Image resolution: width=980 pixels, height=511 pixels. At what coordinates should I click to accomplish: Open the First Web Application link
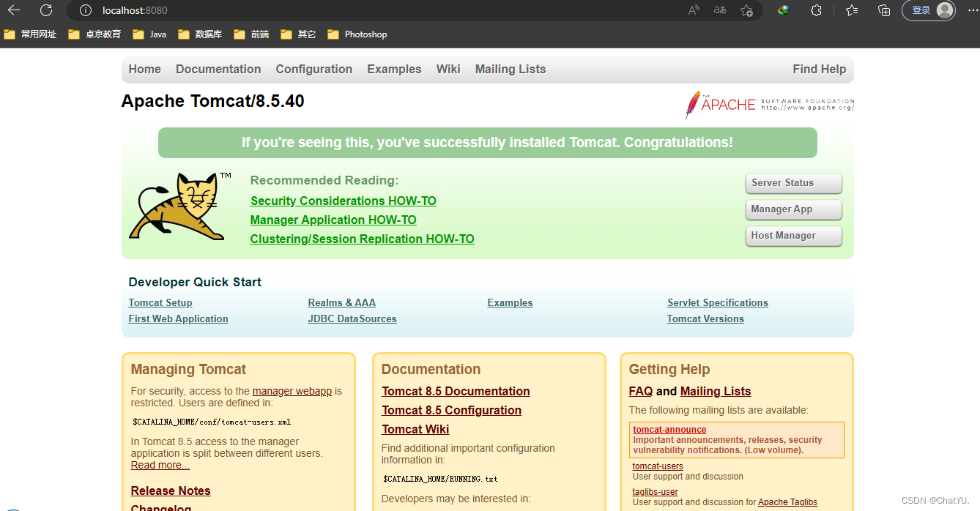point(178,318)
